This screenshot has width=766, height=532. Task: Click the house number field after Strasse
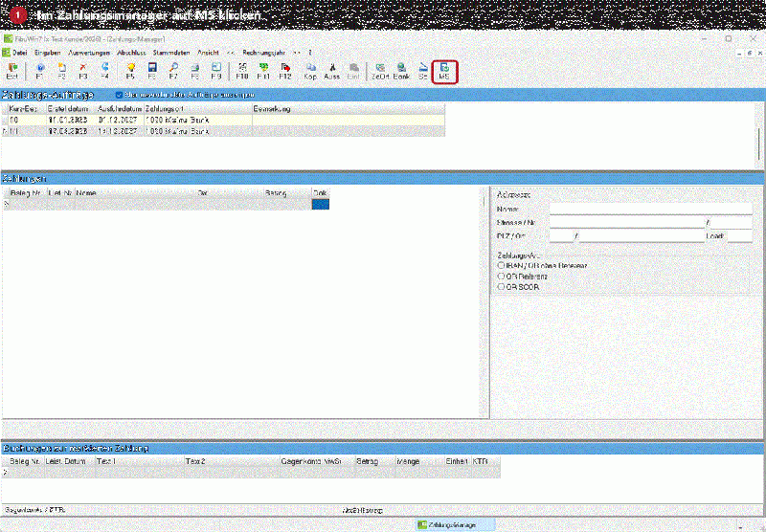click(731, 223)
